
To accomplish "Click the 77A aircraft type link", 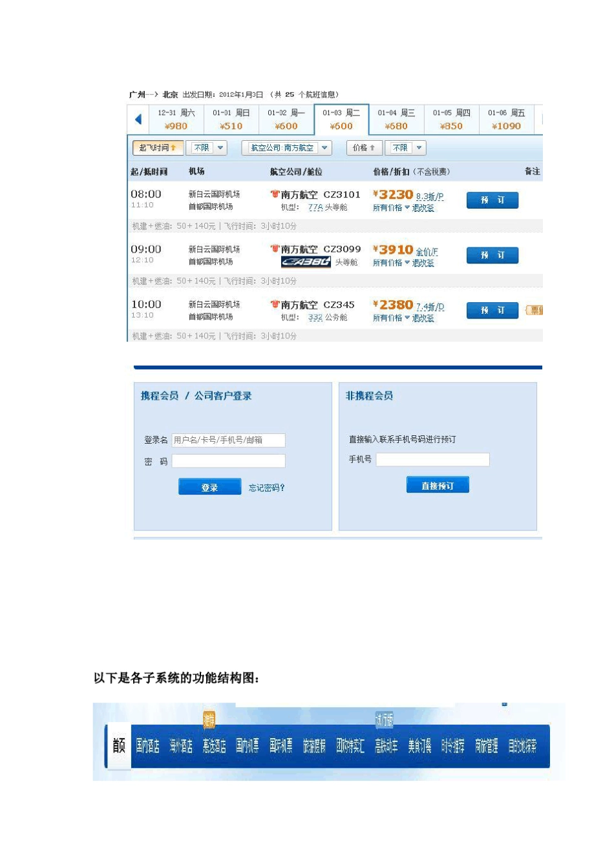I will [x=315, y=207].
